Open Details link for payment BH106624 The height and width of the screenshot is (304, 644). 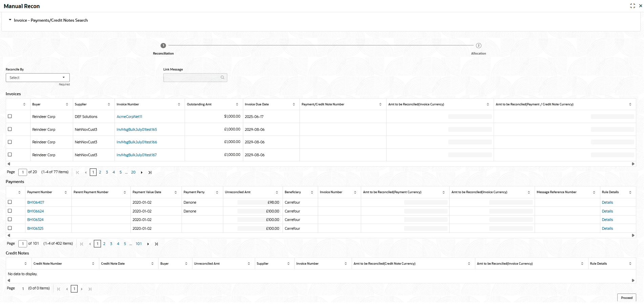(x=607, y=211)
